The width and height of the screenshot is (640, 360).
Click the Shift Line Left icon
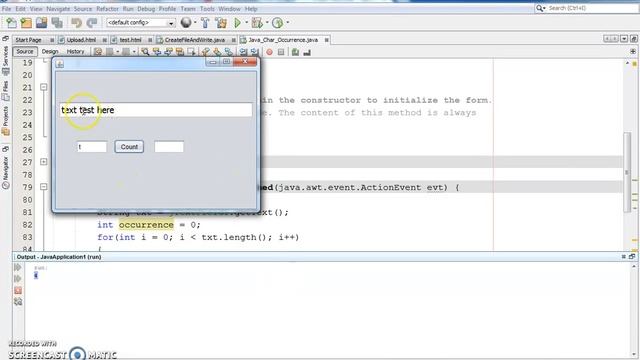[243, 52]
